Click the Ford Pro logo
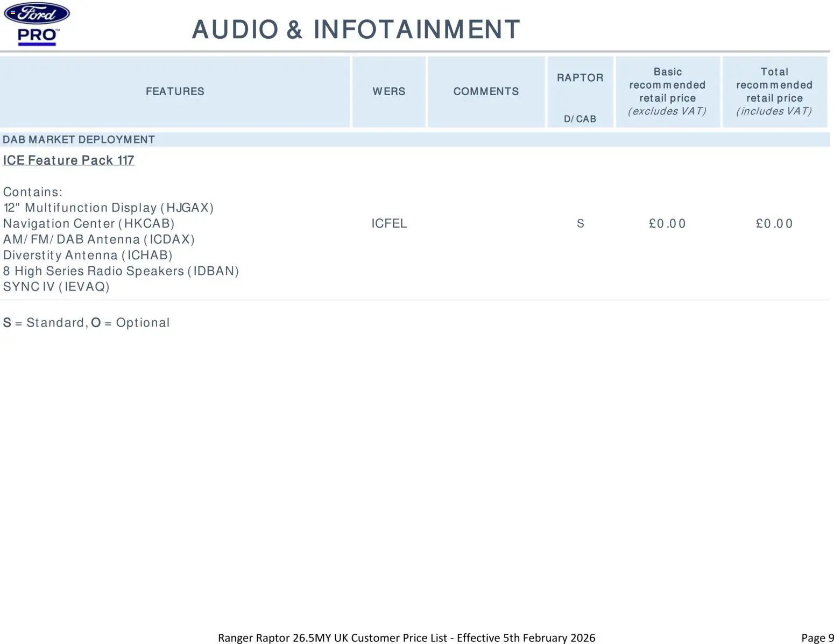Image resolution: width=834 pixels, height=644 pixels. tap(37, 24)
